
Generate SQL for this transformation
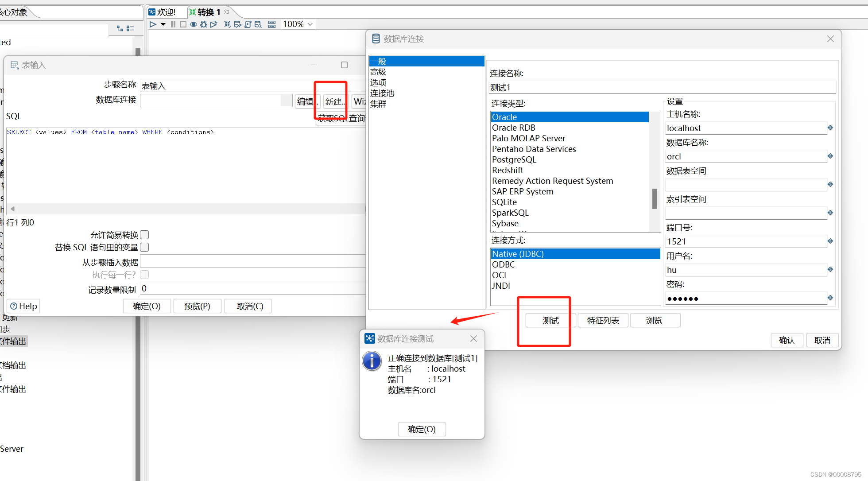248,24
